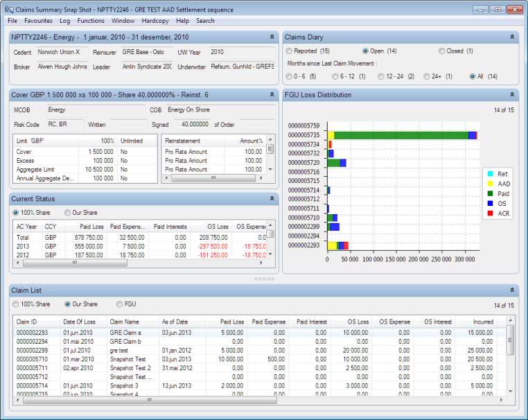Collapse the Current Status panel
528x420 pixels.
point(272,199)
